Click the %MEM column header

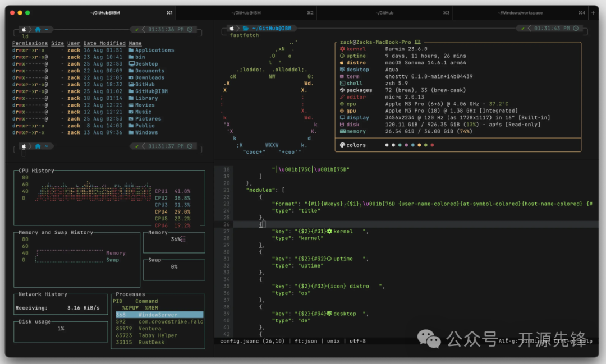point(151,308)
